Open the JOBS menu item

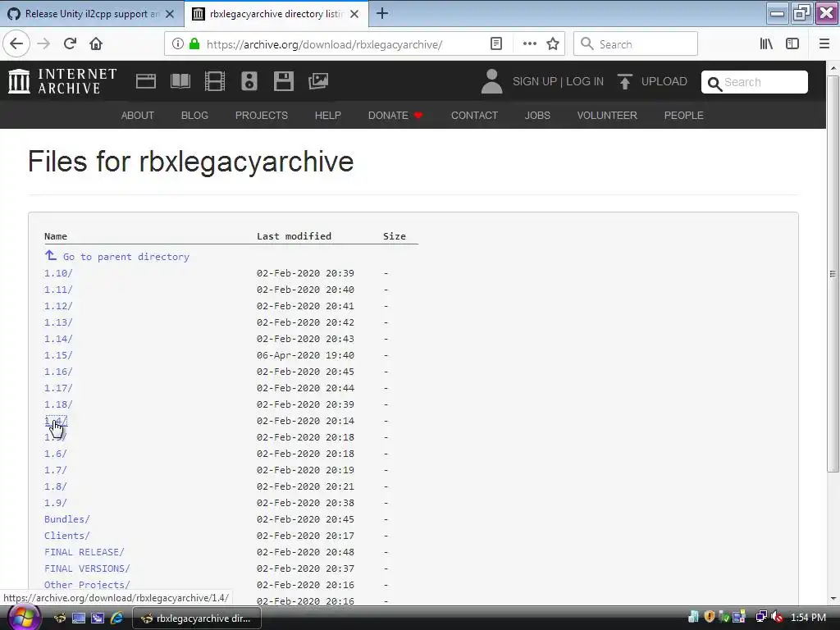click(537, 115)
